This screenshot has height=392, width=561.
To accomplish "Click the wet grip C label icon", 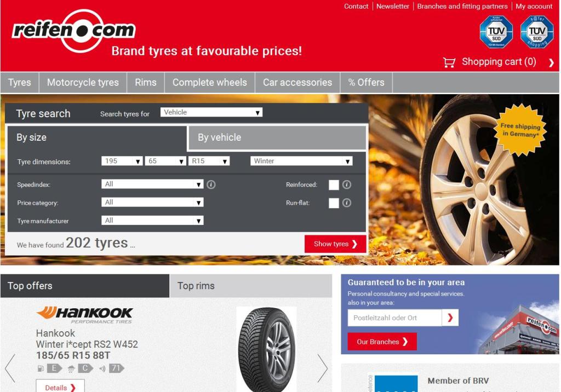I will (81, 368).
